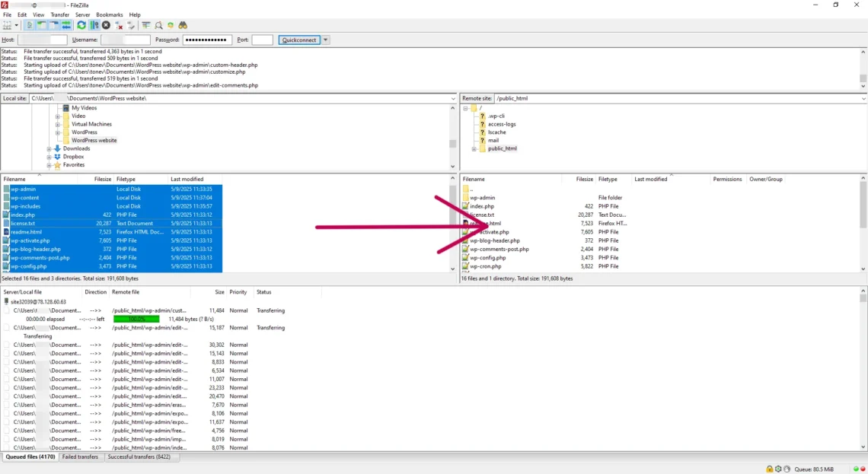Switch to the Failed transfers tab
The height and width of the screenshot is (474, 868).
pyautogui.click(x=81, y=457)
